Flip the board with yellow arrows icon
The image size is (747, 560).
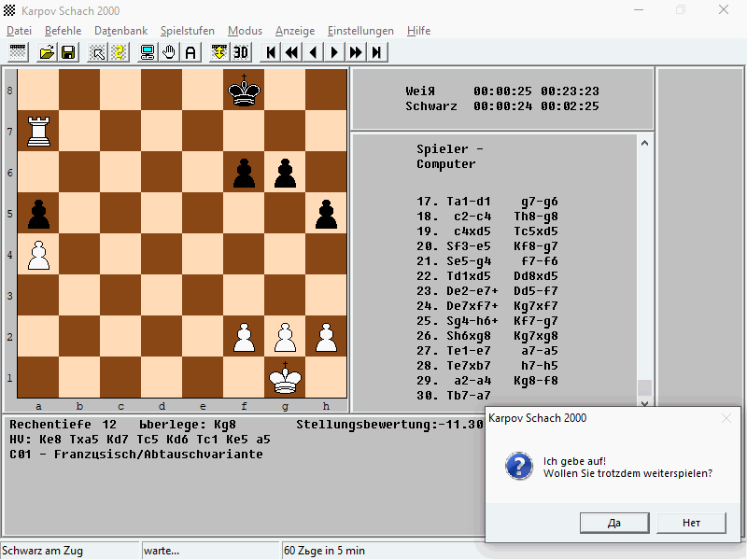click(x=219, y=52)
